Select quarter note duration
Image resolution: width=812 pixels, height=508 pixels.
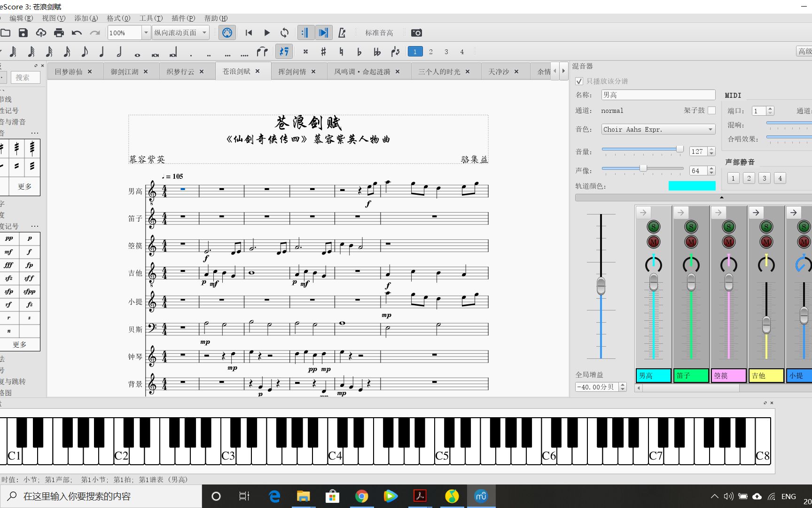pyautogui.click(x=101, y=51)
